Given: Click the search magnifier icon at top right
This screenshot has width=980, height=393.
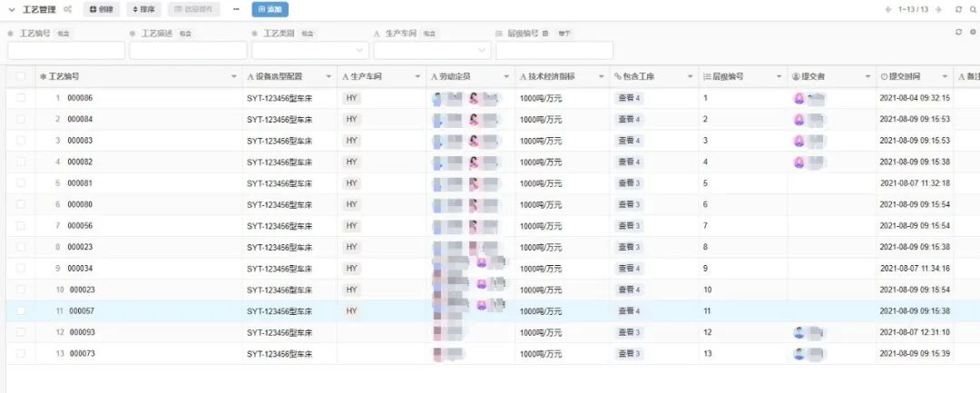Looking at the screenshot, I should [x=973, y=9].
